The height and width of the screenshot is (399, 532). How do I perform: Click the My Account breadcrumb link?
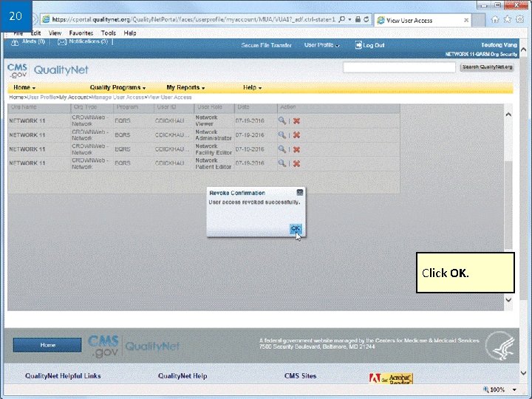74,98
